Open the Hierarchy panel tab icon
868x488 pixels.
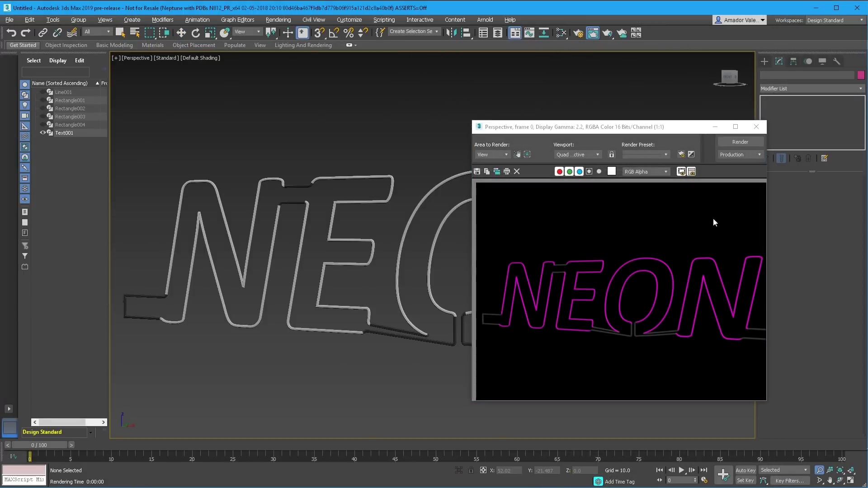pyautogui.click(x=793, y=61)
